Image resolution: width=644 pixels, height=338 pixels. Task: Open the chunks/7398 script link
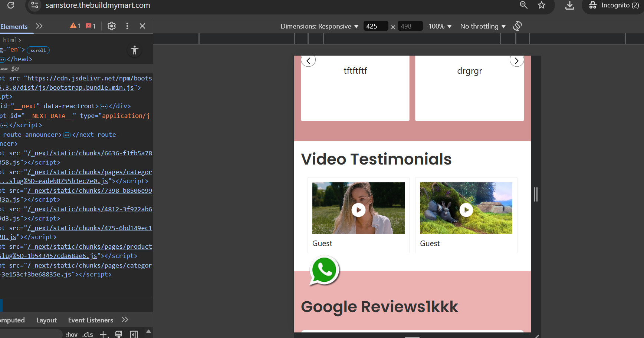pos(76,195)
